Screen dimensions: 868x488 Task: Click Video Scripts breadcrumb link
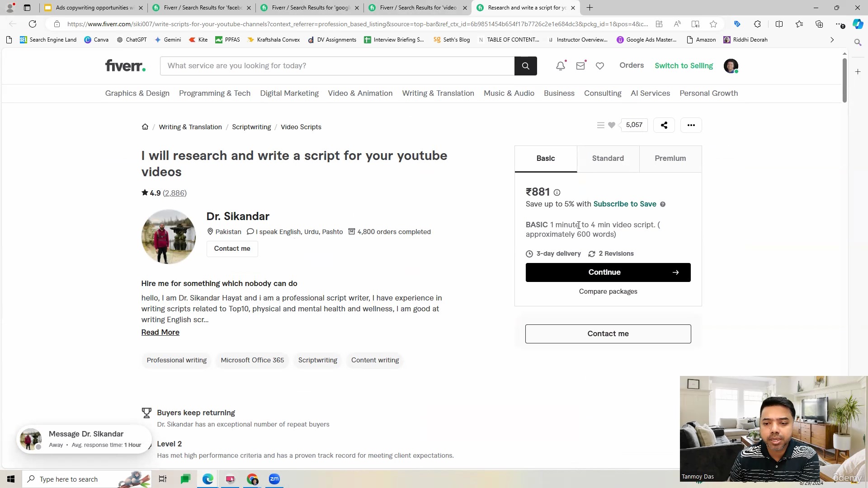click(x=301, y=127)
